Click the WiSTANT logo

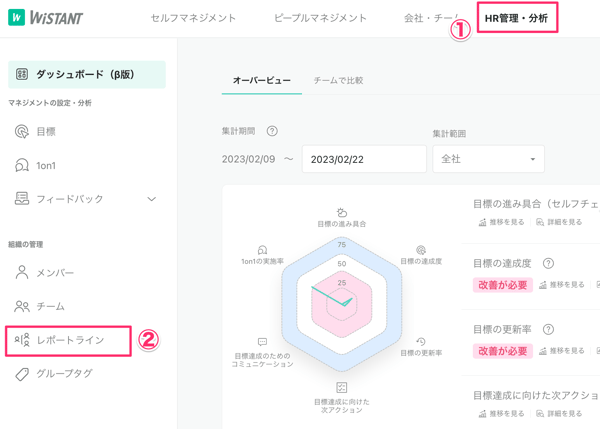click(x=46, y=18)
